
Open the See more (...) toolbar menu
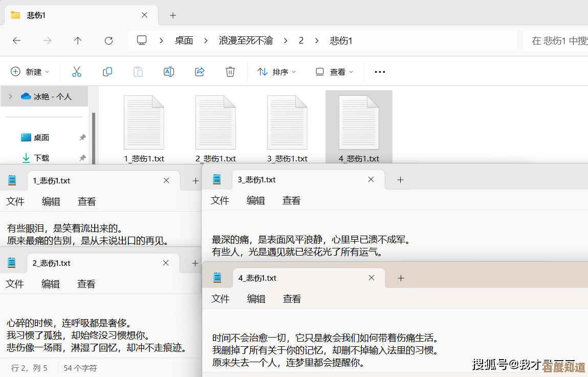click(x=379, y=72)
